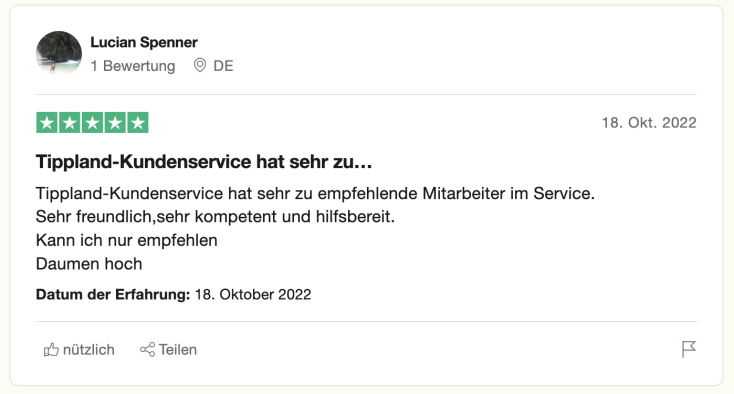Select the third green rating star
The image size is (734, 394).
pyautogui.click(x=92, y=123)
